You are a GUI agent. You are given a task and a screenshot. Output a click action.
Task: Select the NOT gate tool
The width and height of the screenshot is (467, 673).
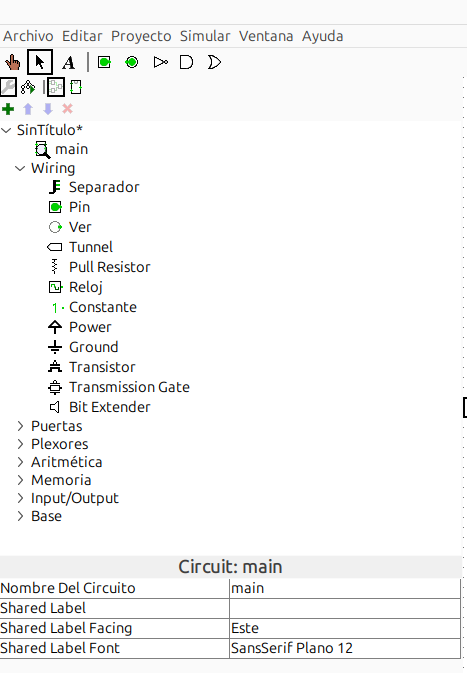pos(160,62)
